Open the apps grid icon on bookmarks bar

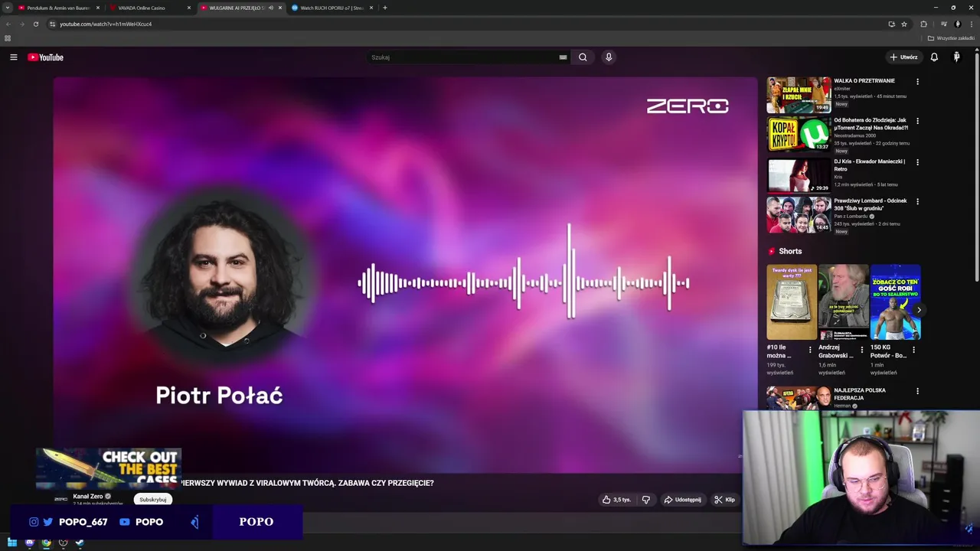coord(8,38)
